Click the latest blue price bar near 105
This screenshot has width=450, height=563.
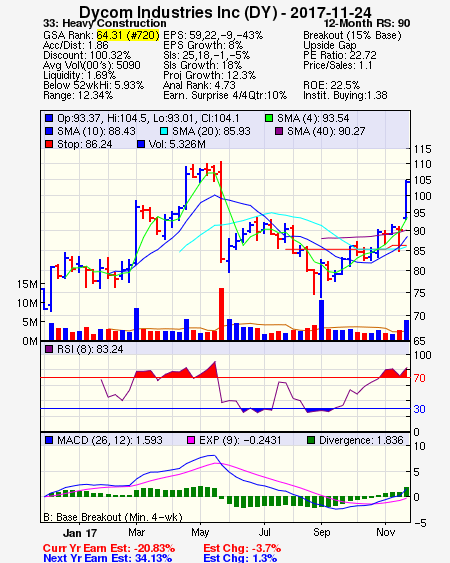coord(406,199)
